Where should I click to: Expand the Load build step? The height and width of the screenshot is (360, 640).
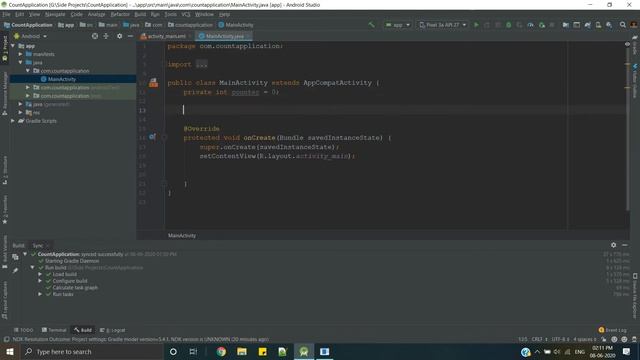click(40, 274)
